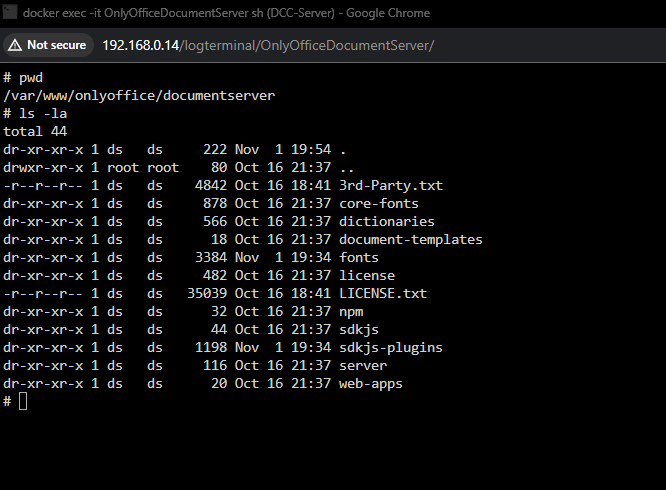This screenshot has width=666, height=490.
Task: Click the npm directory entry
Action: (351, 312)
